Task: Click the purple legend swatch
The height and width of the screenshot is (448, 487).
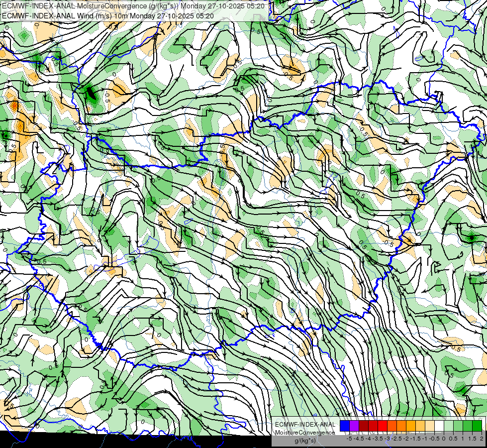Action: (354, 426)
